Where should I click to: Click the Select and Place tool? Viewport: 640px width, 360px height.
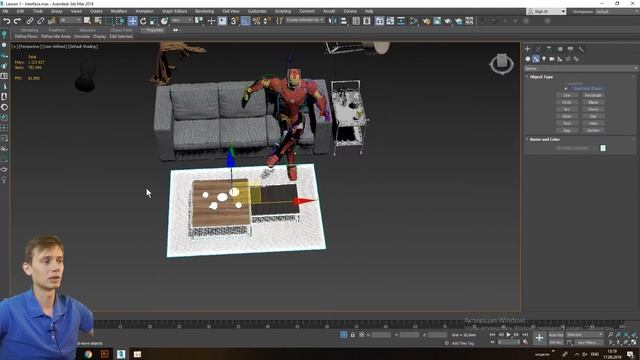coord(164,20)
